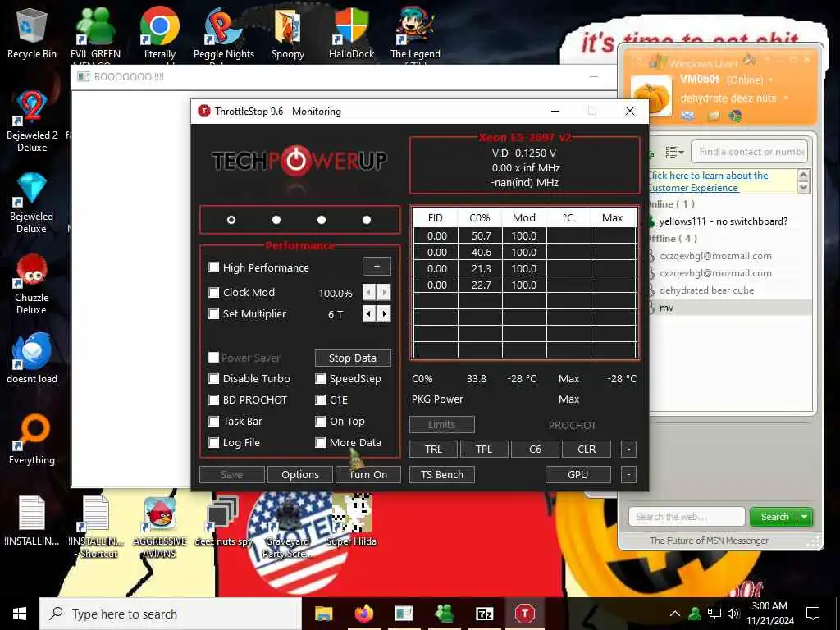This screenshot has width=840, height=630.
Task: Enable Disable Turbo checkbox
Action: point(214,379)
